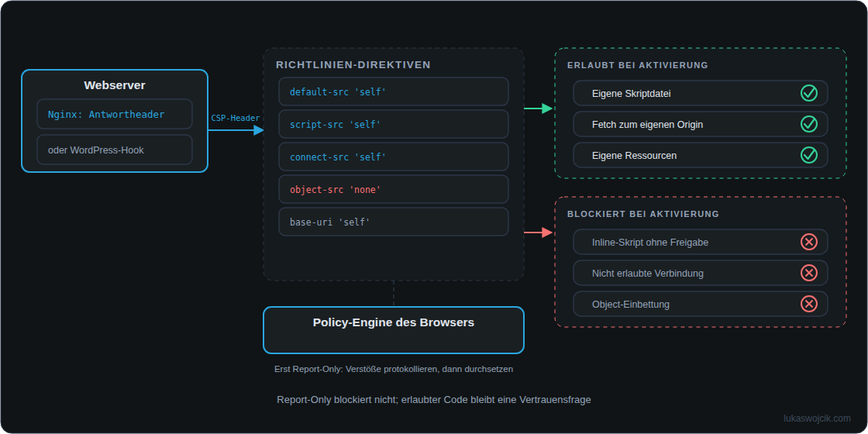The height and width of the screenshot is (434, 868).
Task: Click the Eigene Ressourcen label
Action: 635,156
